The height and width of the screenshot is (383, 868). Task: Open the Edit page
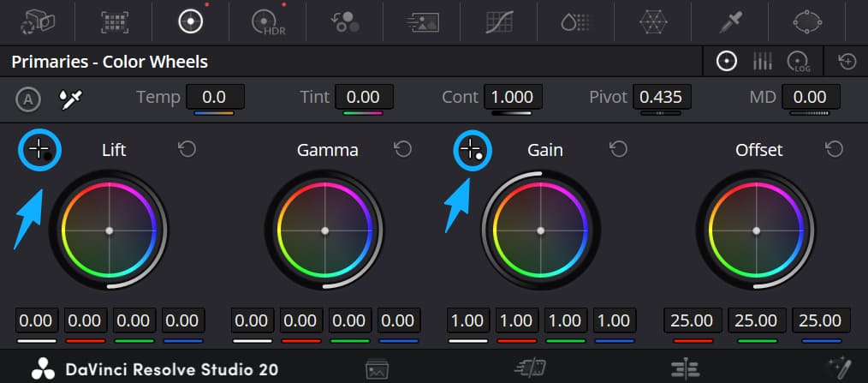point(685,368)
